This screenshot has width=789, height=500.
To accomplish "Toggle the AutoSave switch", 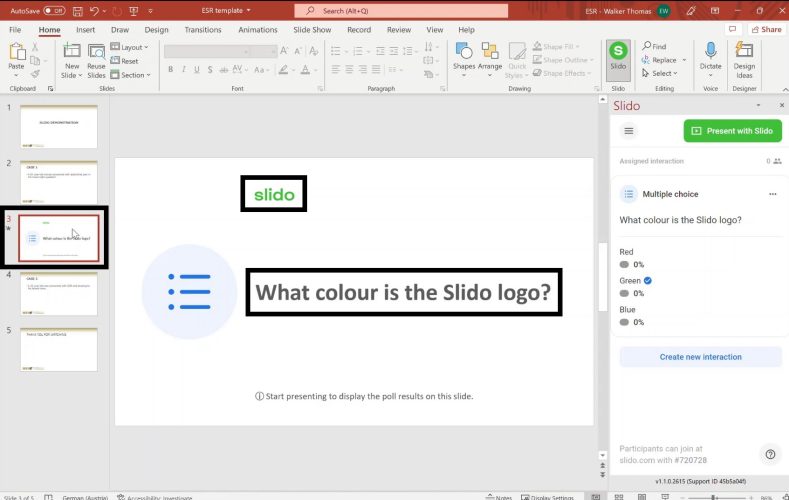I will (x=54, y=10).
